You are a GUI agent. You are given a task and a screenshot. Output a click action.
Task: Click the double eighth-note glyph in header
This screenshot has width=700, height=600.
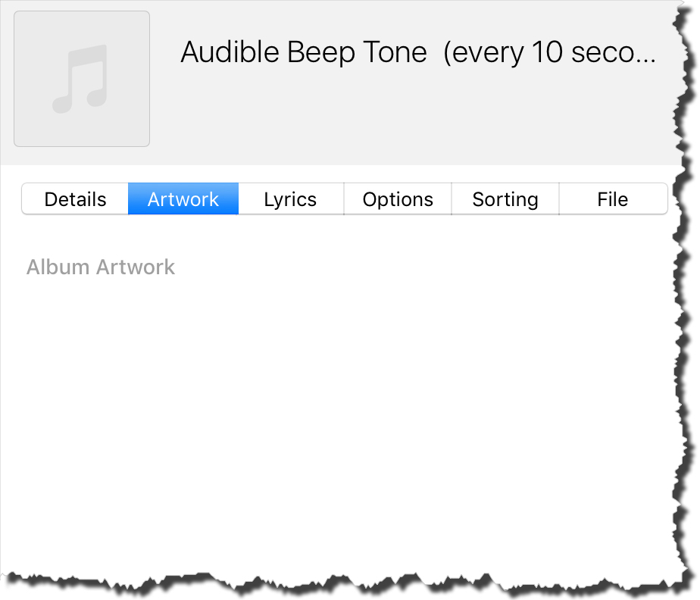[80, 79]
